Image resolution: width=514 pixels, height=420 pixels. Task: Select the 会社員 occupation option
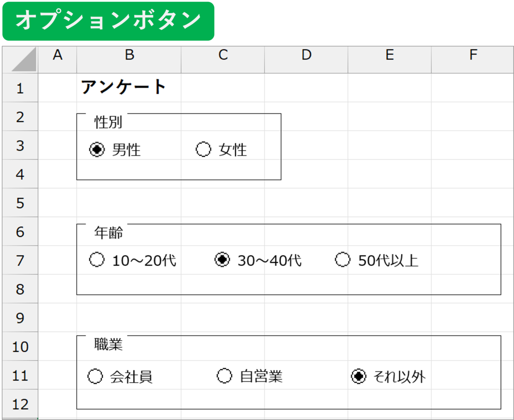pos(97,376)
